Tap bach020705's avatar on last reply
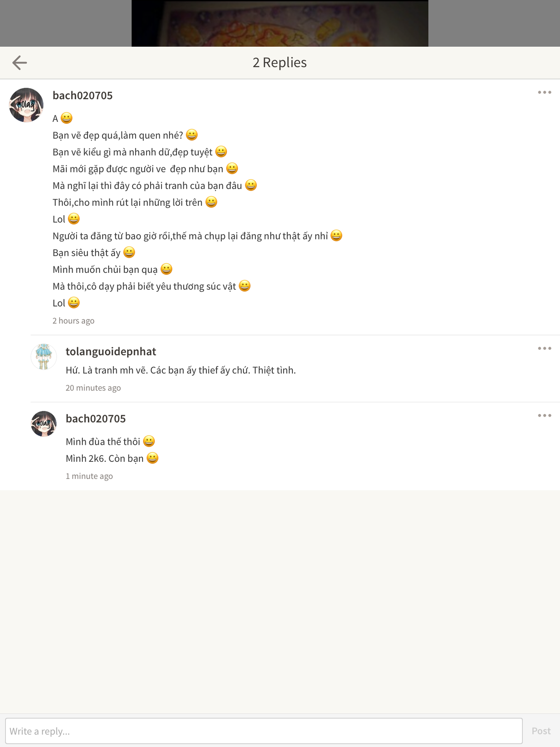 44,424
